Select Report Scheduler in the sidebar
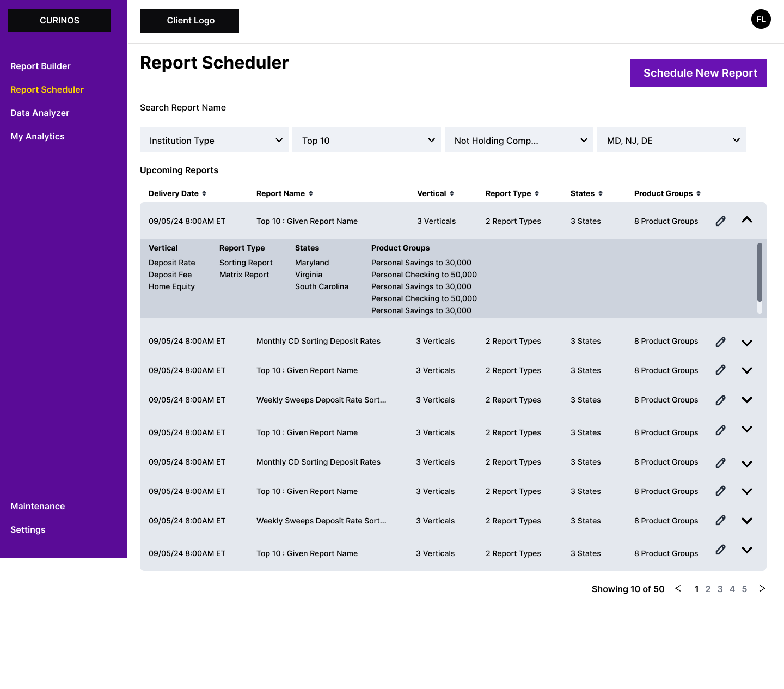The width and height of the screenshot is (784, 689). point(47,89)
